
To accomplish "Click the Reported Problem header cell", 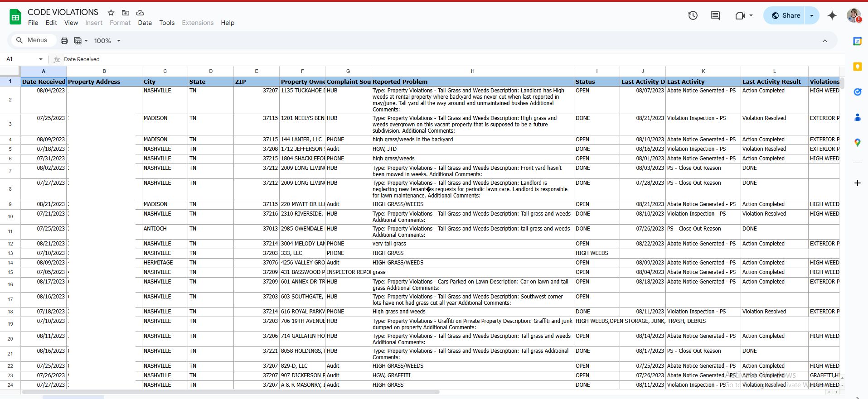I will coord(472,82).
